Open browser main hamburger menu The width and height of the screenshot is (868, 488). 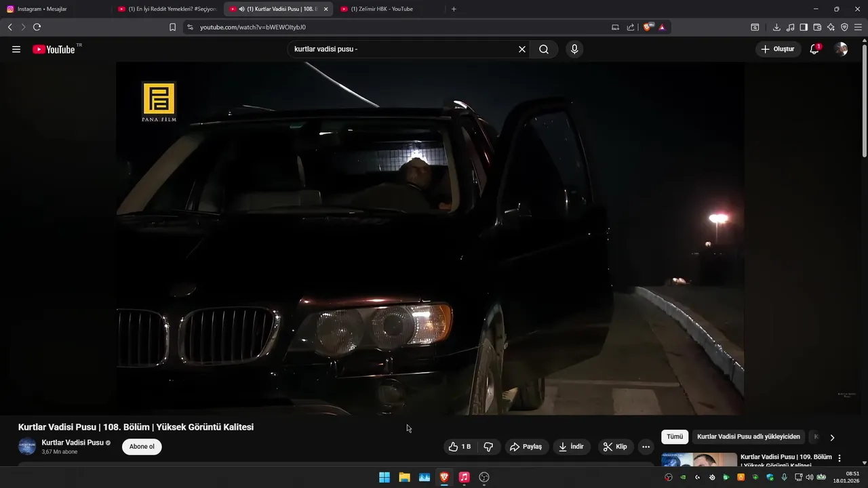[858, 27]
